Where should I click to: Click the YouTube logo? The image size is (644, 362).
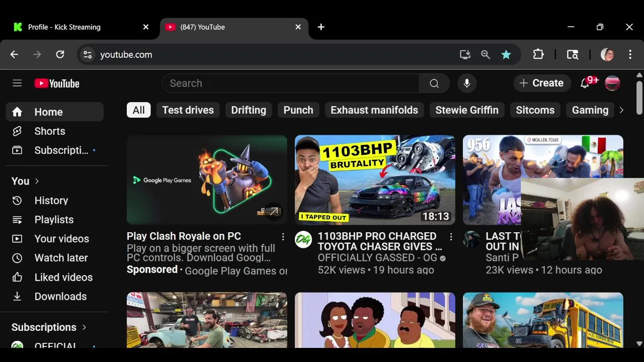[x=57, y=83]
